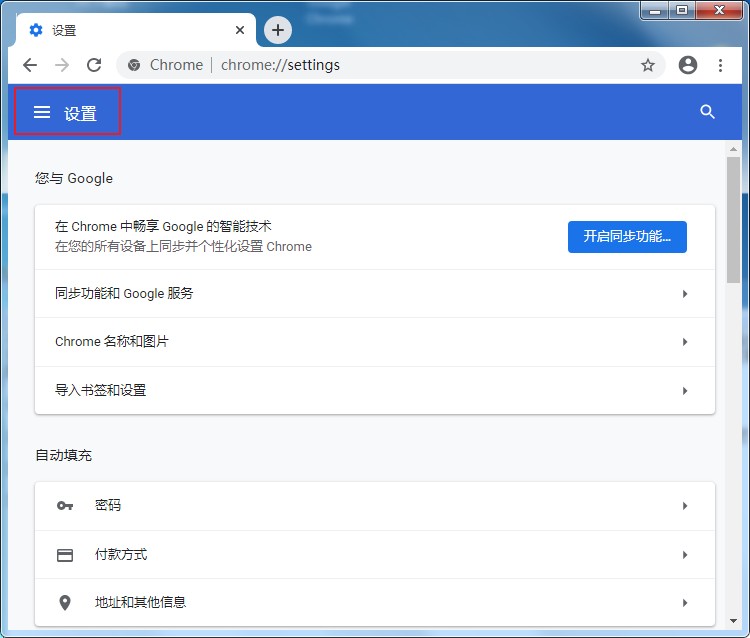Reload the page with refresh icon
Viewport: 750px width, 638px height.
[x=94, y=65]
